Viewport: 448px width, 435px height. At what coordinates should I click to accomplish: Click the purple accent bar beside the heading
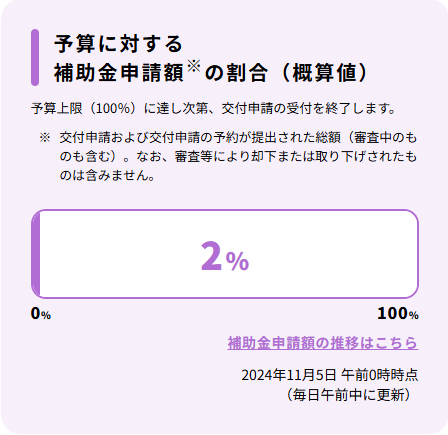tap(35, 57)
